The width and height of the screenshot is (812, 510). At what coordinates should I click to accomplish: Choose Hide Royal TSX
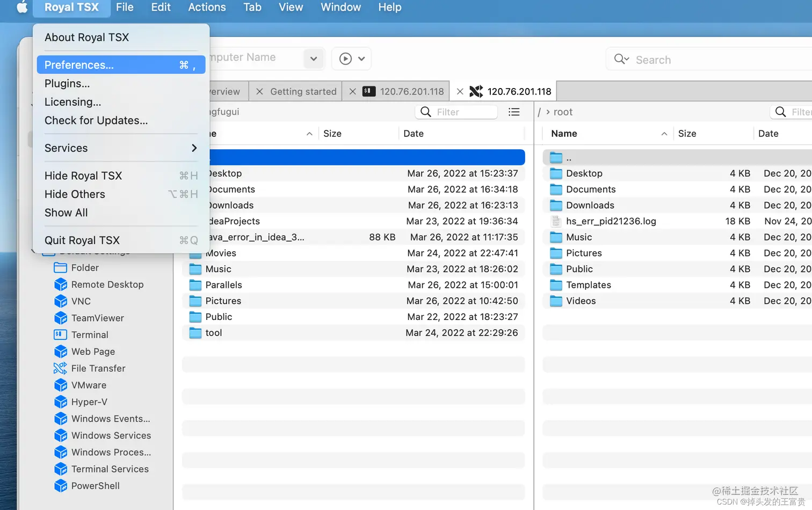pyautogui.click(x=121, y=176)
